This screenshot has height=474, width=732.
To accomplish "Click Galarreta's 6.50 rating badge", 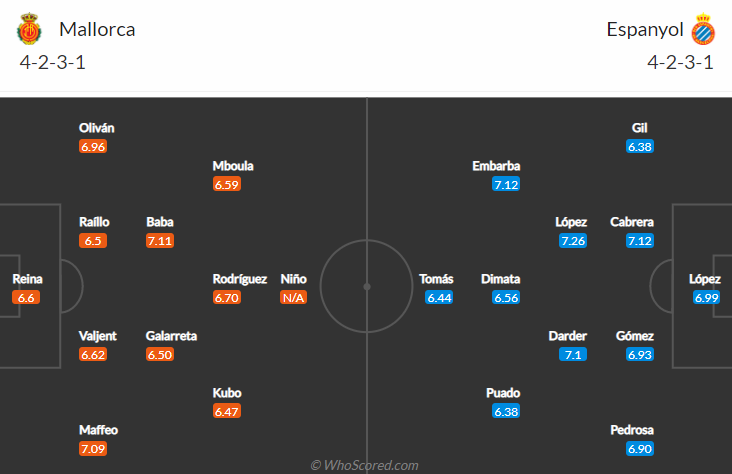I will click(x=160, y=355).
